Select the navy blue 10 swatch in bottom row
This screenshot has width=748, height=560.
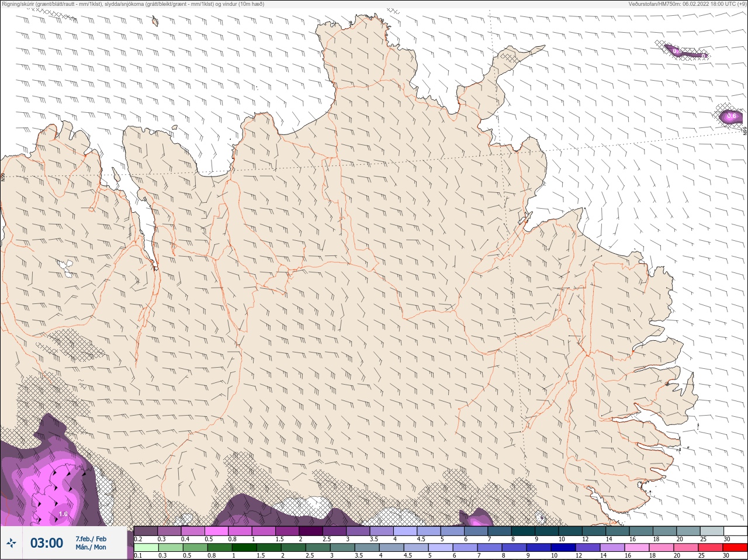[563, 548]
